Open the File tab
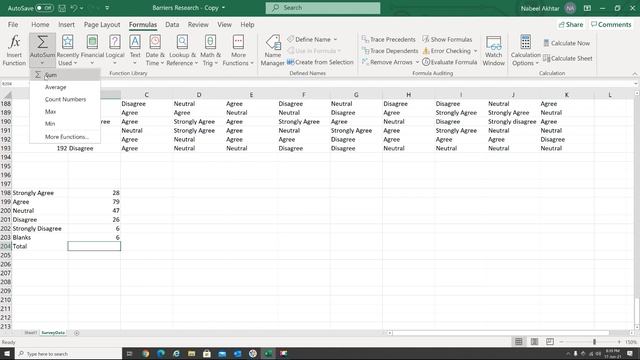640x360 pixels. coord(13,24)
